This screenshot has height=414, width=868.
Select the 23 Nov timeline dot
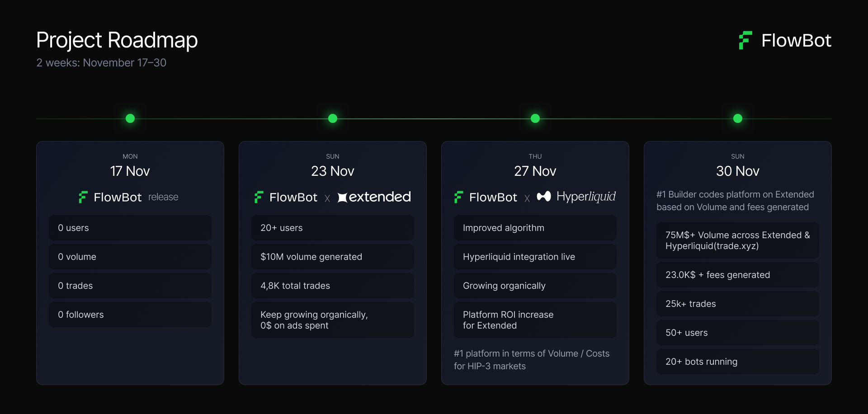tap(333, 118)
